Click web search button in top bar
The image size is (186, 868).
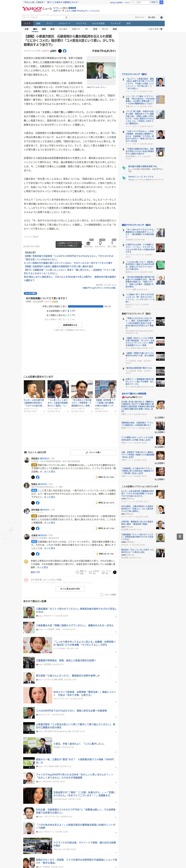pos(161,2)
